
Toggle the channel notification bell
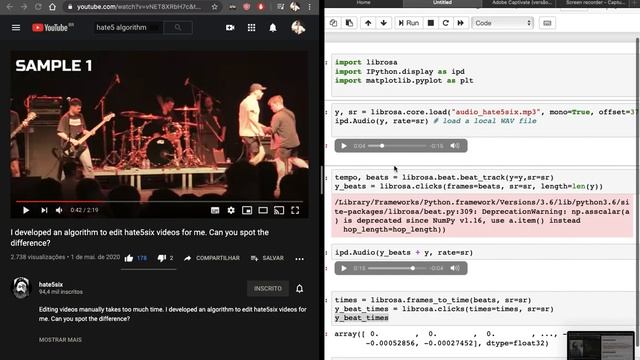pos(300,289)
